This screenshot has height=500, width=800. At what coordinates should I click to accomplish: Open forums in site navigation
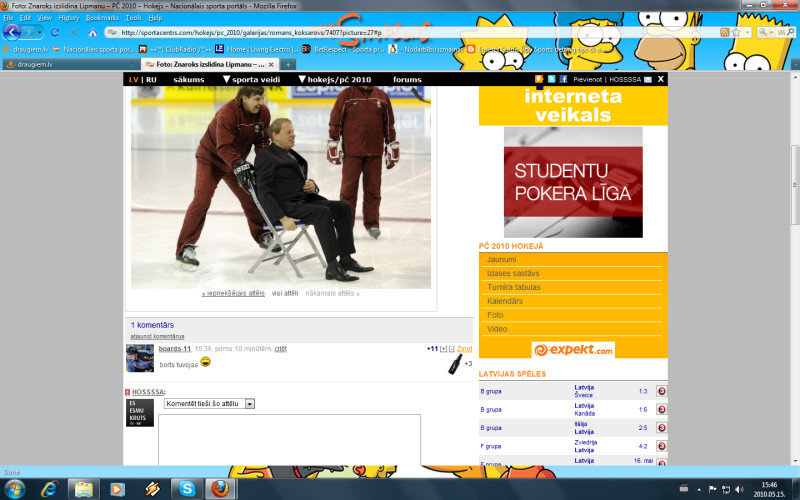407,80
